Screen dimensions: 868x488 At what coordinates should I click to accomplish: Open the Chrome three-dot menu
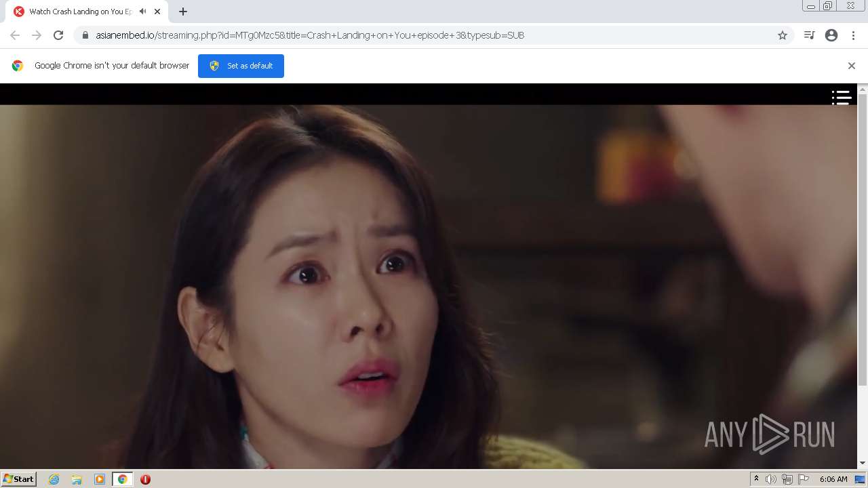coord(854,35)
